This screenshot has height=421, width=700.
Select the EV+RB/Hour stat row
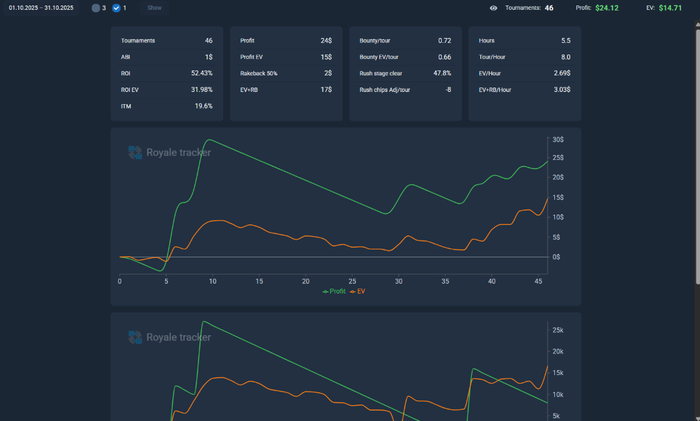click(x=525, y=90)
